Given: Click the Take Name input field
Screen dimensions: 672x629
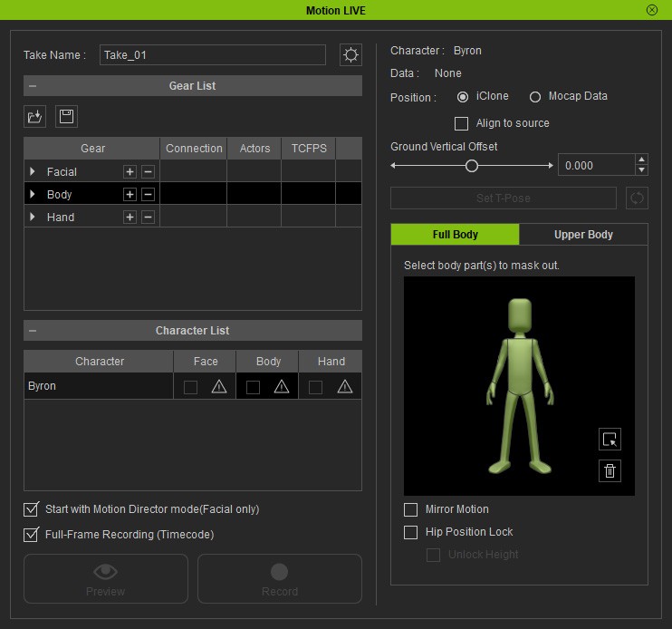Looking at the screenshot, I should click(x=213, y=55).
